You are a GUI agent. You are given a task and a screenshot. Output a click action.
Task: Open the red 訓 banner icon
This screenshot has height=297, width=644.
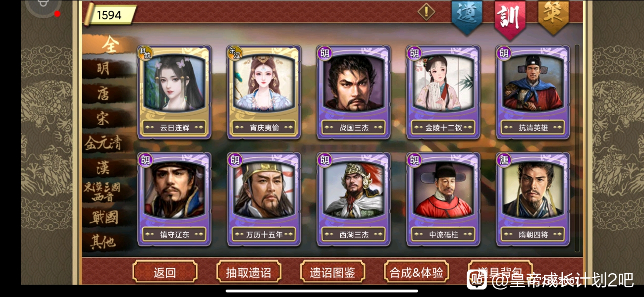point(510,19)
